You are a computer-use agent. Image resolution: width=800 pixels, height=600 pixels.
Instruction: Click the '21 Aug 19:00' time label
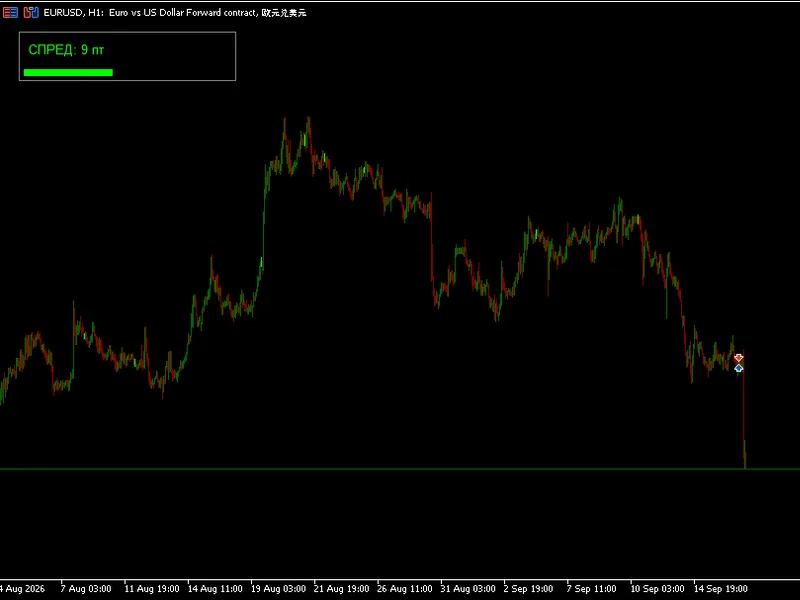coord(341,588)
